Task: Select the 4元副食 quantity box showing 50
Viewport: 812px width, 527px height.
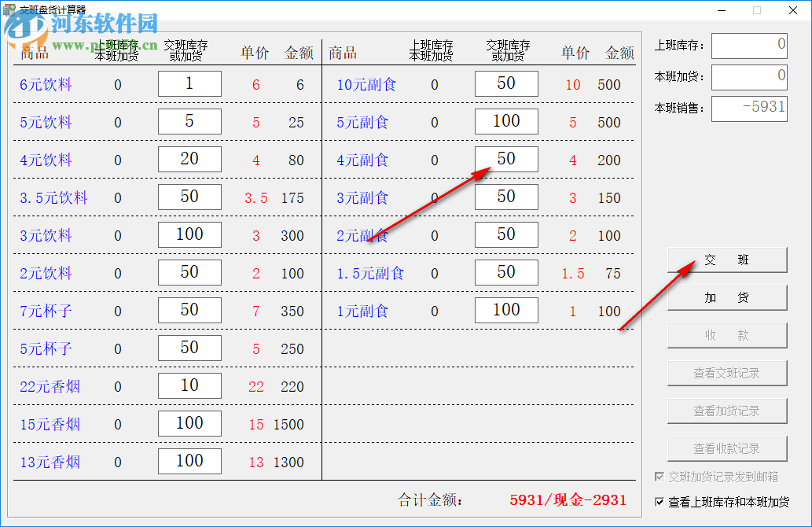Action: point(506,159)
